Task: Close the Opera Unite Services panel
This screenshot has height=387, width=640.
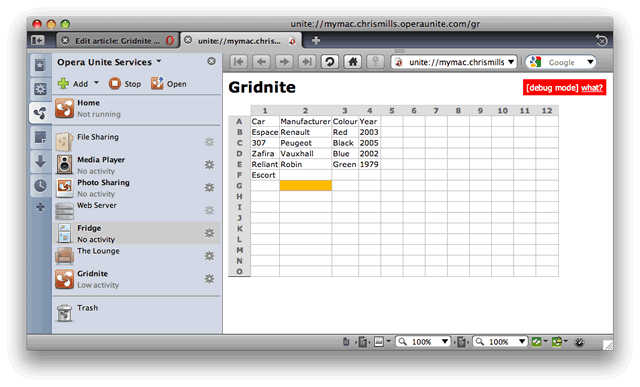Action: point(211,61)
